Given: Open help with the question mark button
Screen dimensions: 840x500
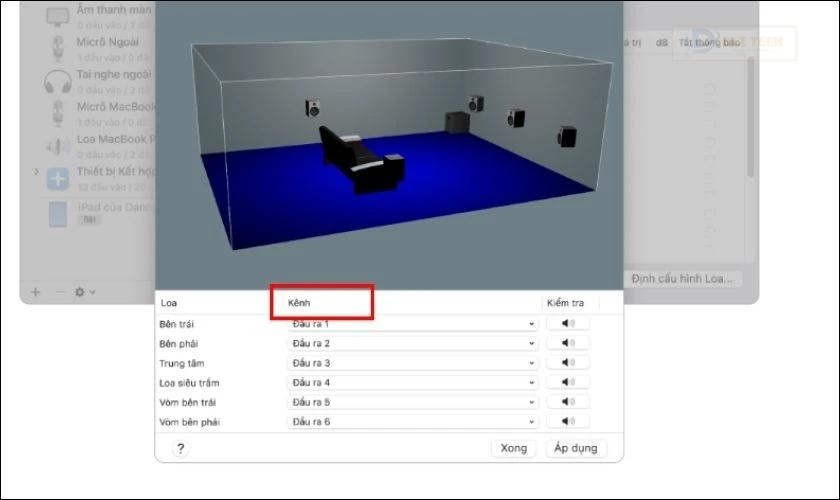Looking at the screenshot, I should tap(180, 448).
